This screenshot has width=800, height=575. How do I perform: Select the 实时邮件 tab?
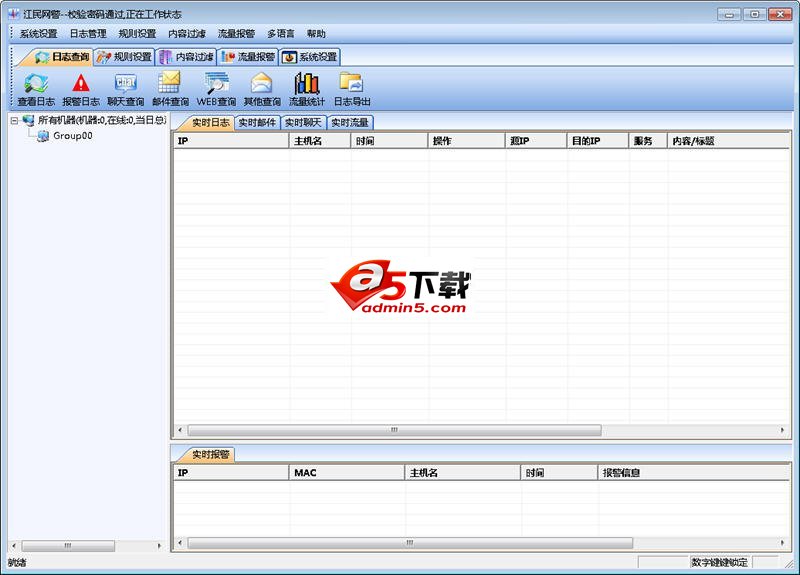click(257, 122)
